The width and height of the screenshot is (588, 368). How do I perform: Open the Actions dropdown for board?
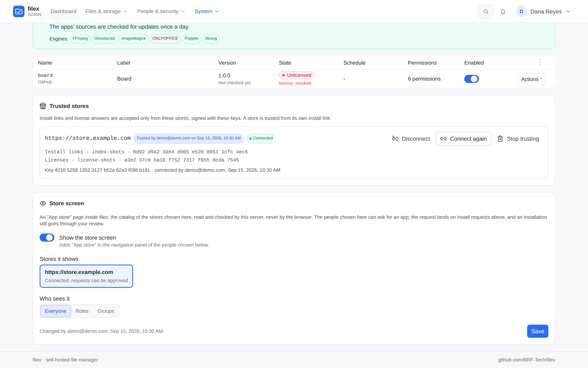point(531,79)
